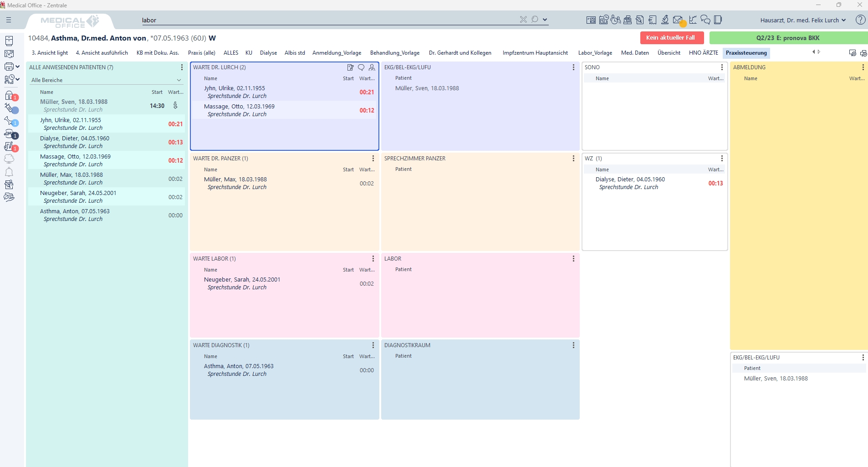Open the line chart statistics icon

click(x=693, y=20)
